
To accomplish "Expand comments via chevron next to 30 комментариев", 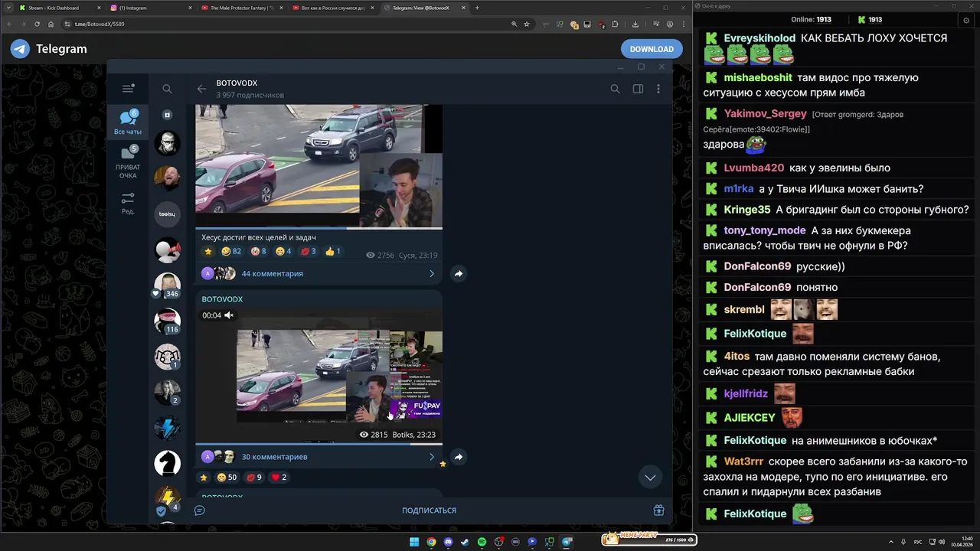I will (432, 457).
